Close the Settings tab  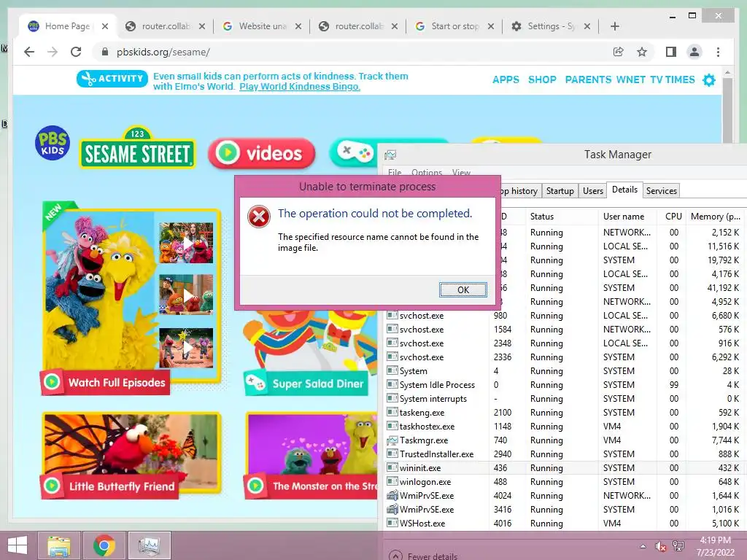[587, 26]
